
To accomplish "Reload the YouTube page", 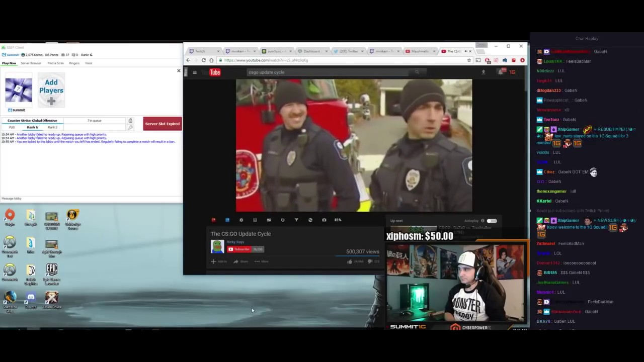I will coord(204,60).
